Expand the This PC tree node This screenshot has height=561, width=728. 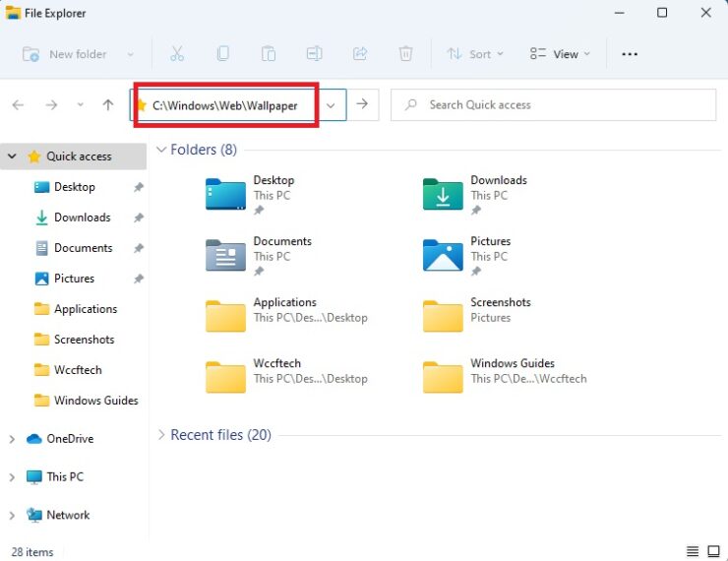pyautogui.click(x=12, y=477)
